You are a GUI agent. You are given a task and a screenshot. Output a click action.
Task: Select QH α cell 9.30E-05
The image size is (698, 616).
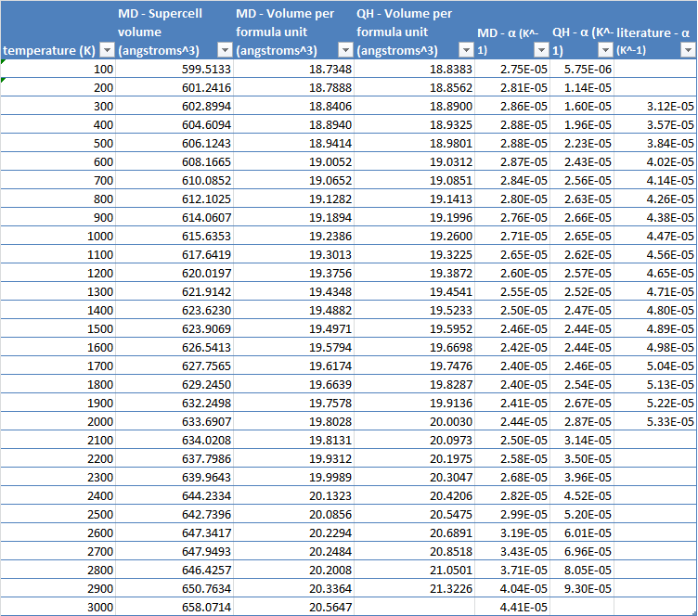(582, 588)
